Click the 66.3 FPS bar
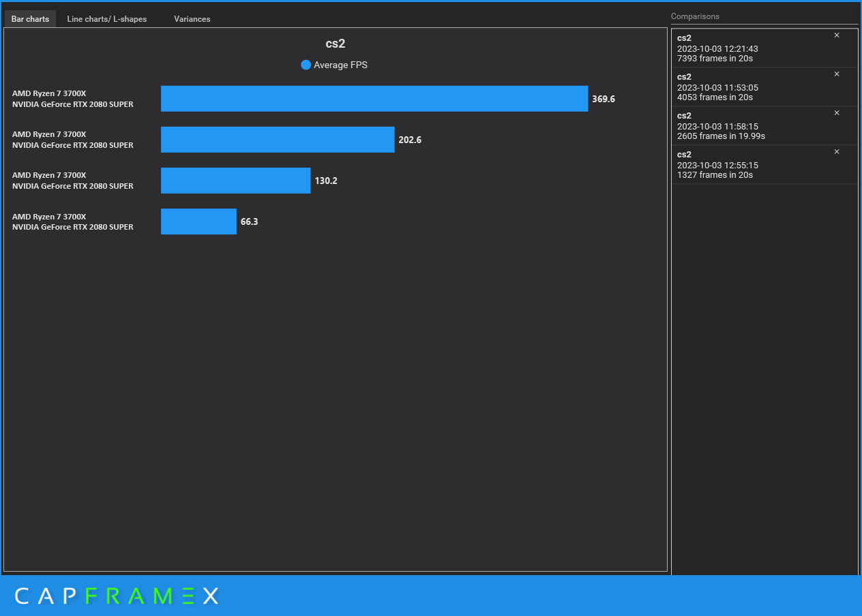This screenshot has height=616, width=862. pyautogui.click(x=198, y=221)
